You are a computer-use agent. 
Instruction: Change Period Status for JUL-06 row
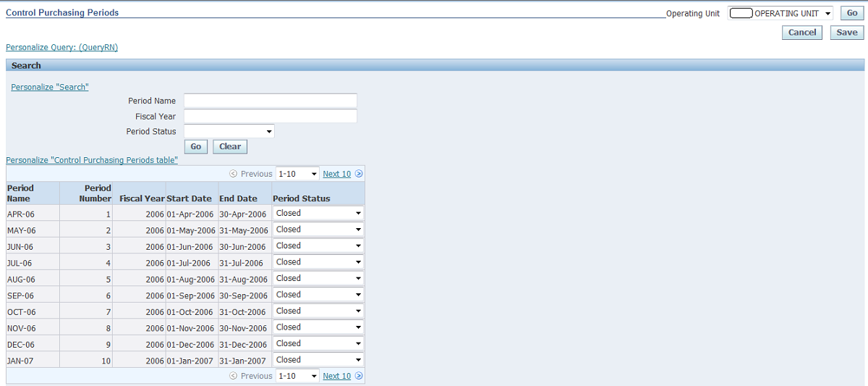(318, 262)
